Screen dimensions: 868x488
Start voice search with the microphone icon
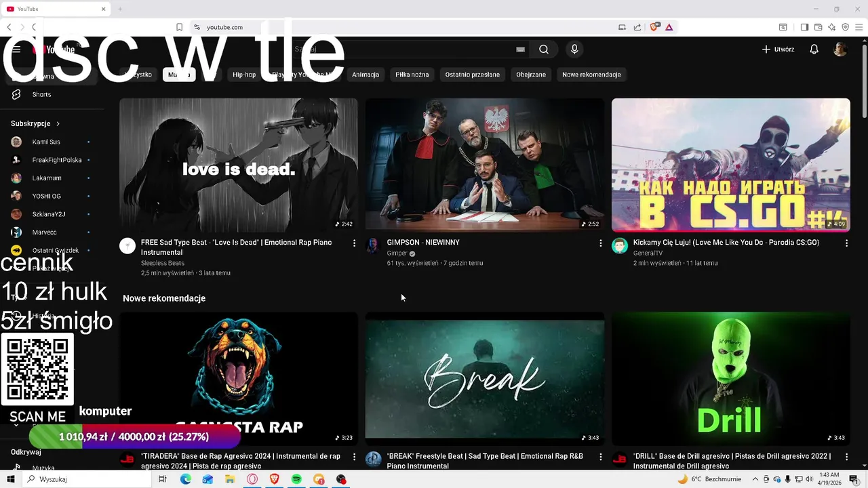(x=574, y=49)
